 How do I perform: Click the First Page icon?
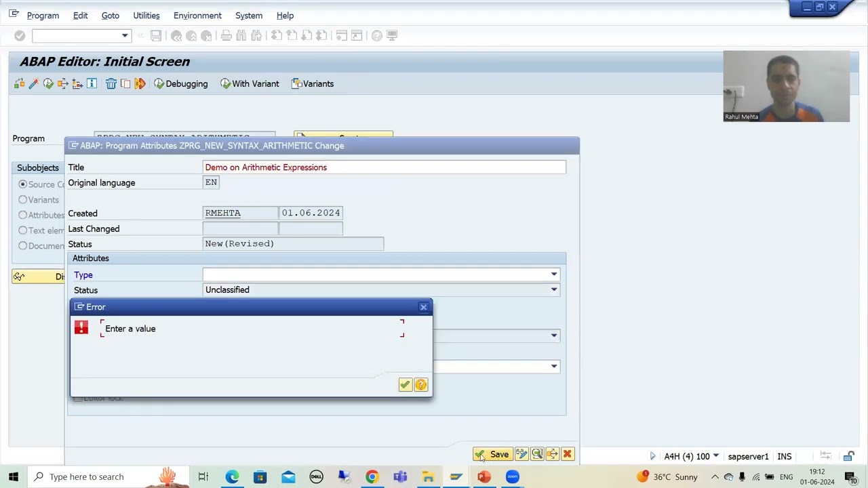(x=277, y=36)
